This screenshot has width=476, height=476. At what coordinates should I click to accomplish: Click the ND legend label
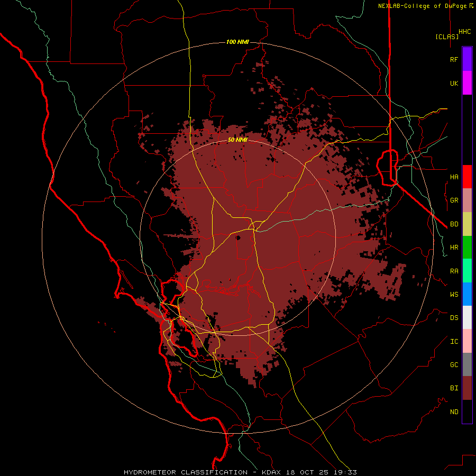point(454,411)
